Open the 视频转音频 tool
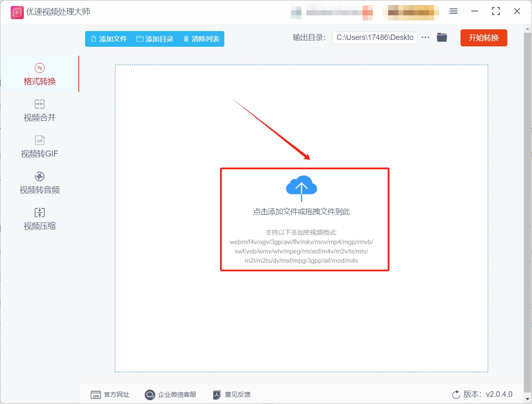 (x=40, y=183)
